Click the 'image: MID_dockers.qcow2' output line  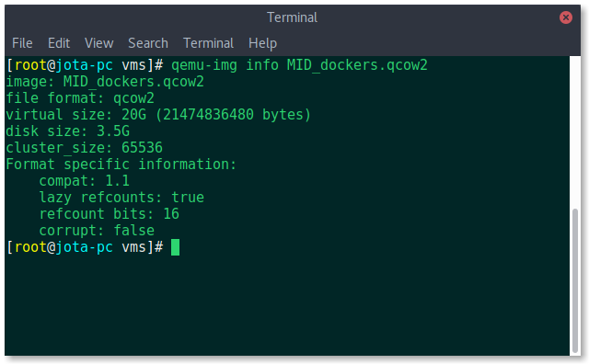click(x=105, y=82)
